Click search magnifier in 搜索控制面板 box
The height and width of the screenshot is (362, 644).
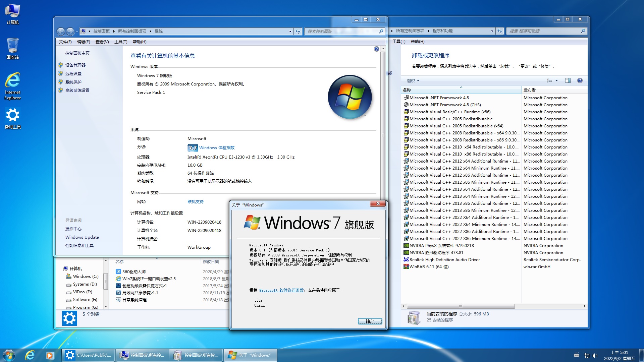click(x=381, y=31)
